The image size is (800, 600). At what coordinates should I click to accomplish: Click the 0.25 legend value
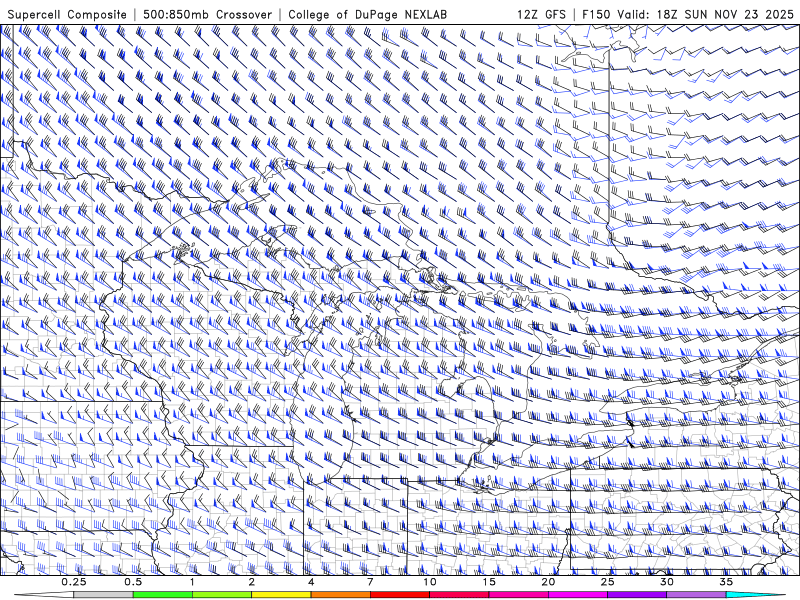pos(74,582)
